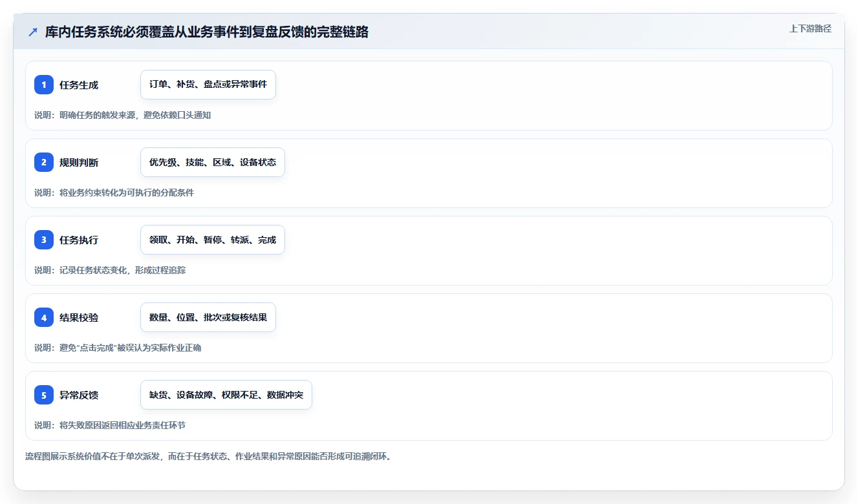Click the 上下游路径 label
The width and height of the screenshot is (858, 504).
pyautogui.click(x=810, y=28)
